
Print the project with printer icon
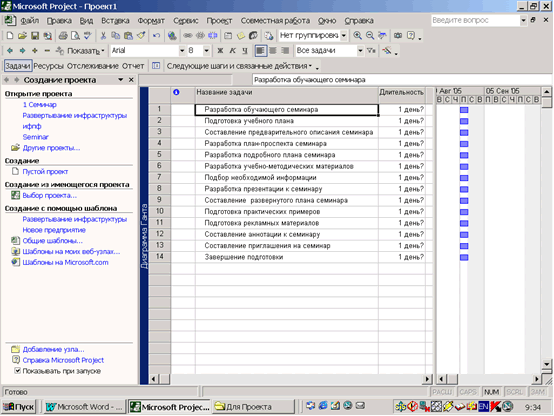click(x=63, y=35)
